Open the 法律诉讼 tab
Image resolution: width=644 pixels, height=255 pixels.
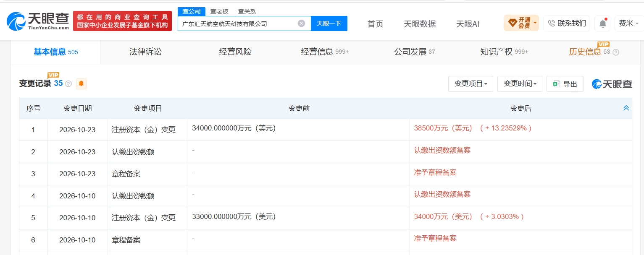[x=145, y=52]
